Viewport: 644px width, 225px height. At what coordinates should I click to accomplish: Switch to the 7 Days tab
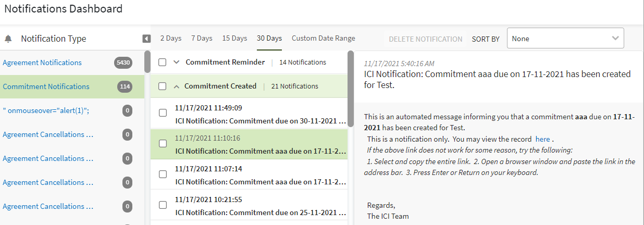tap(202, 39)
